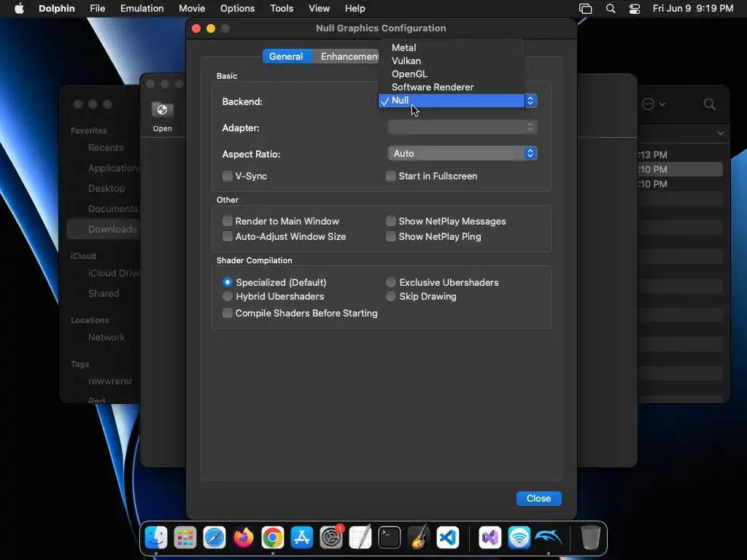Select Exclusive Ubershaders option

point(391,282)
